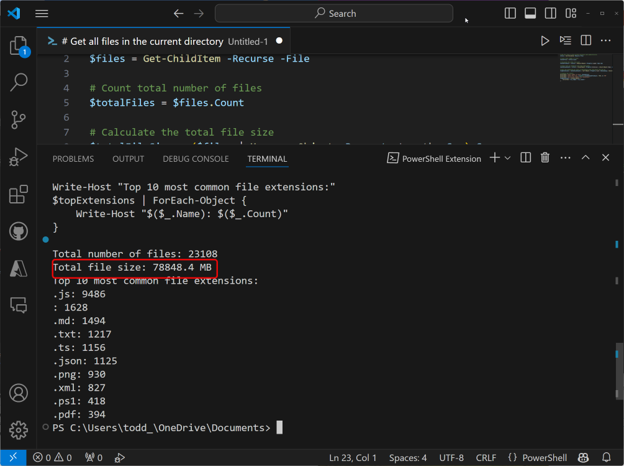Create a new terminal with plus icon
This screenshot has width=624, height=466.
click(495, 158)
